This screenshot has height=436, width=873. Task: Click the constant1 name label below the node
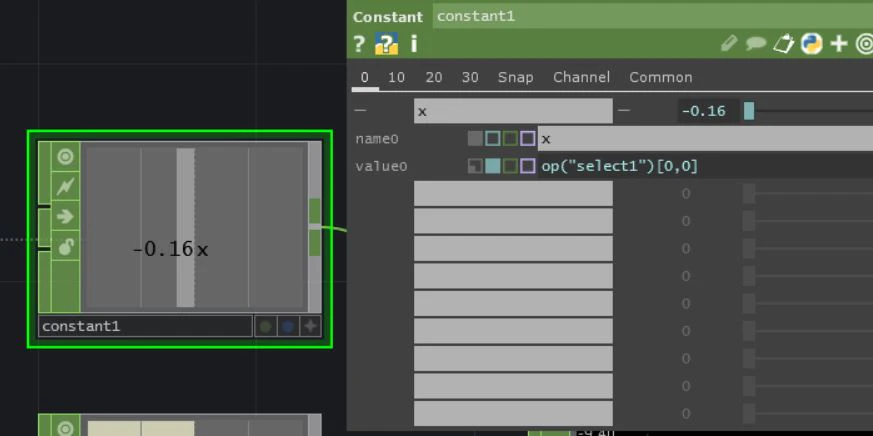(145, 326)
